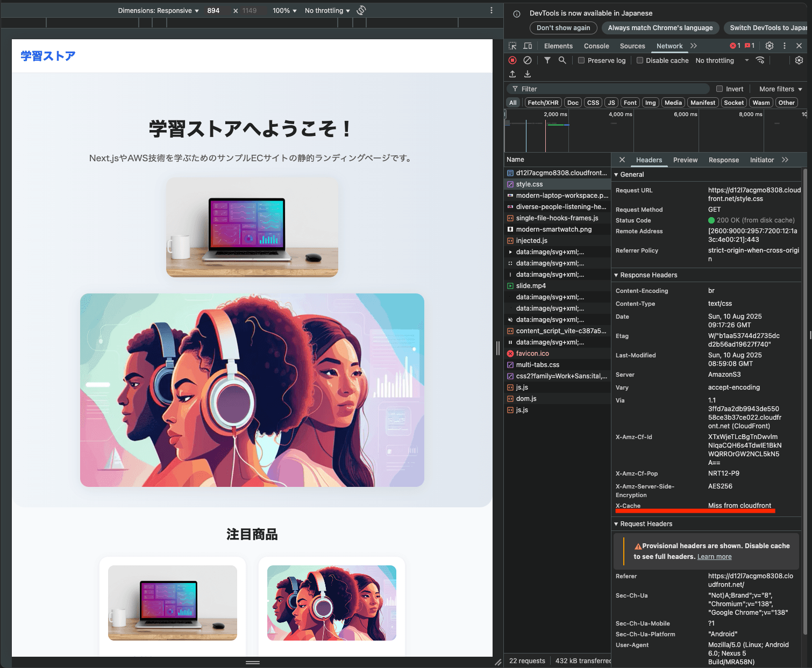This screenshot has width=812, height=668.
Task: Click the inspect element picker icon
Action: 512,46
